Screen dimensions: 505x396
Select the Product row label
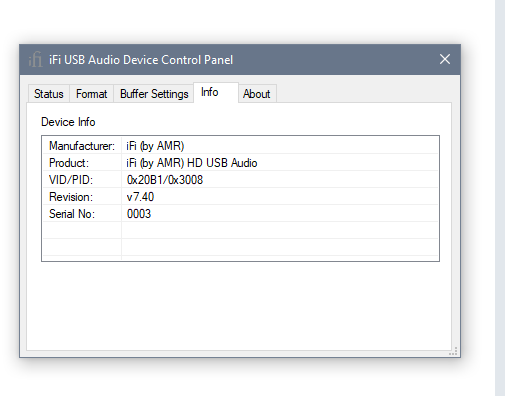(x=69, y=163)
